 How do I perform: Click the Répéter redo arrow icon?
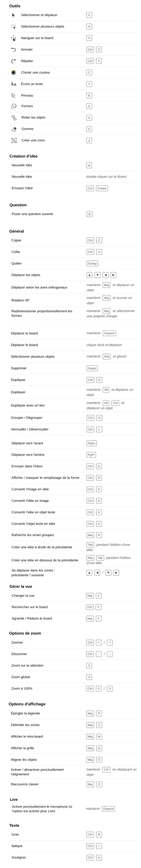tap(14, 61)
